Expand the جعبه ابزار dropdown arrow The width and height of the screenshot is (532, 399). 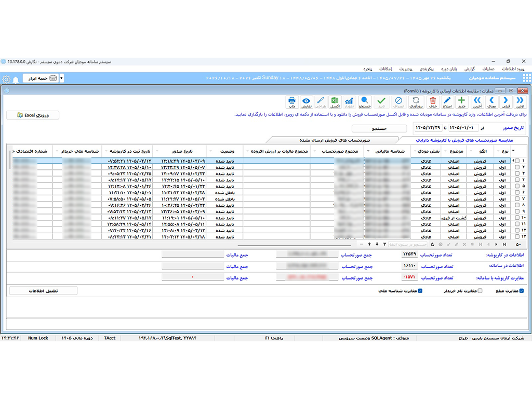[61, 78]
